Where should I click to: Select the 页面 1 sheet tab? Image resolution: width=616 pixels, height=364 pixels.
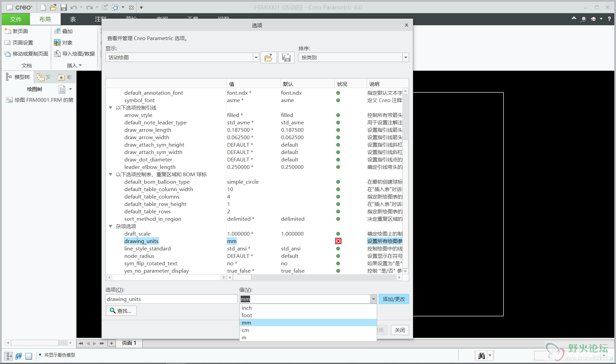click(129, 343)
